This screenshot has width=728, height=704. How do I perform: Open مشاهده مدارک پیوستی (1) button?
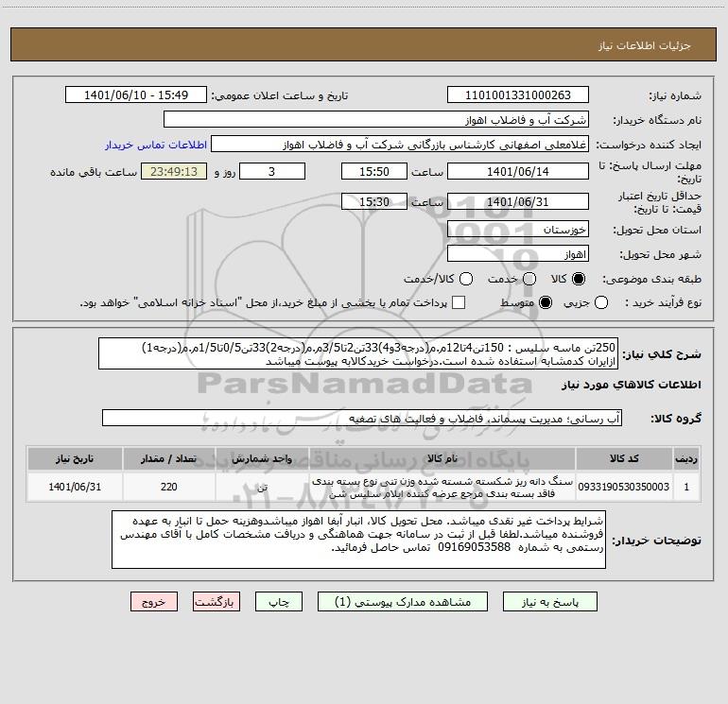pos(403,602)
